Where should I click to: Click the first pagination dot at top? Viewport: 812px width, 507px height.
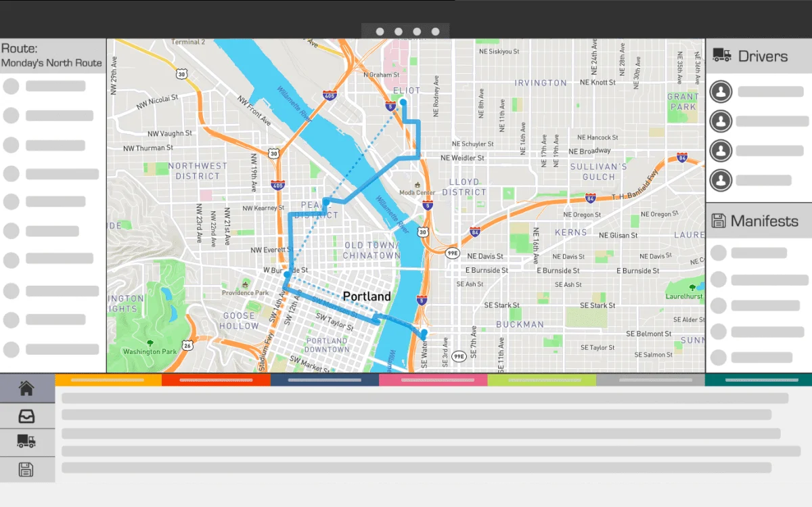[x=380, y=32]
